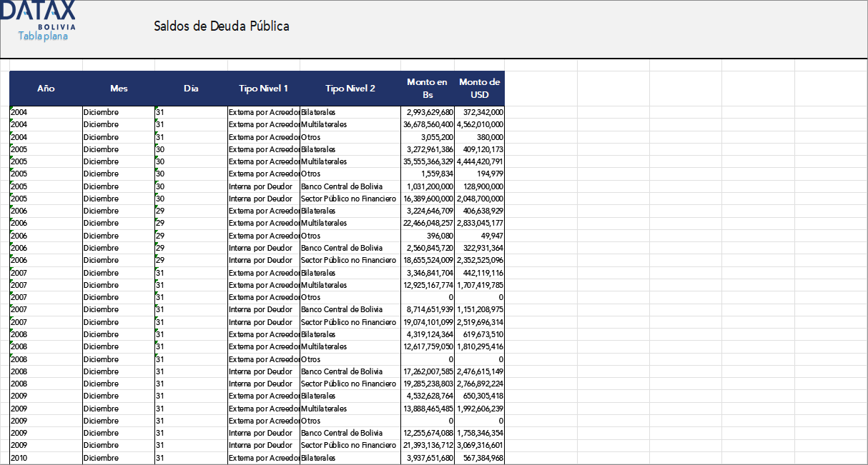The width and height of the screenshot is (868, 465).
Task: Select the 'Tipo Nivel 1' column header
Action: pyautogui.click(x=262, y=89)
